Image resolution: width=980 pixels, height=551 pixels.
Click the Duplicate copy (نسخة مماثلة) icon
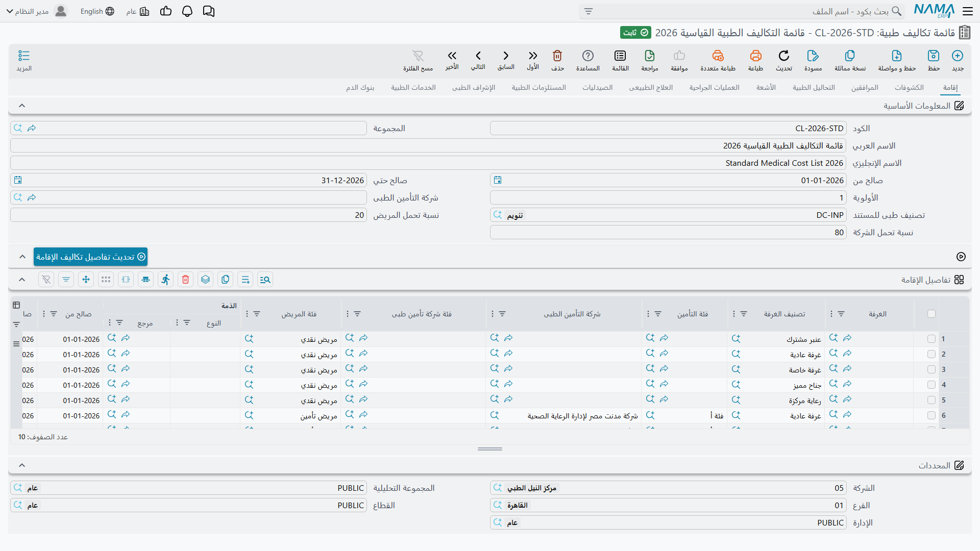pyautogui.click(x=850, y=56)
